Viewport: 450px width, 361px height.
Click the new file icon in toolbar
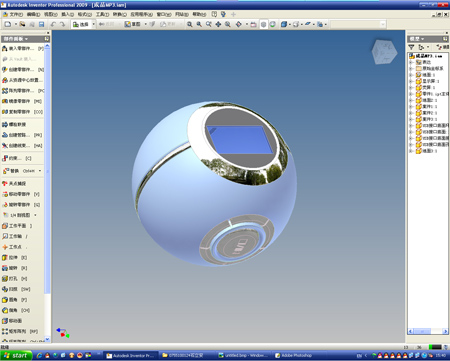point(8,24)
